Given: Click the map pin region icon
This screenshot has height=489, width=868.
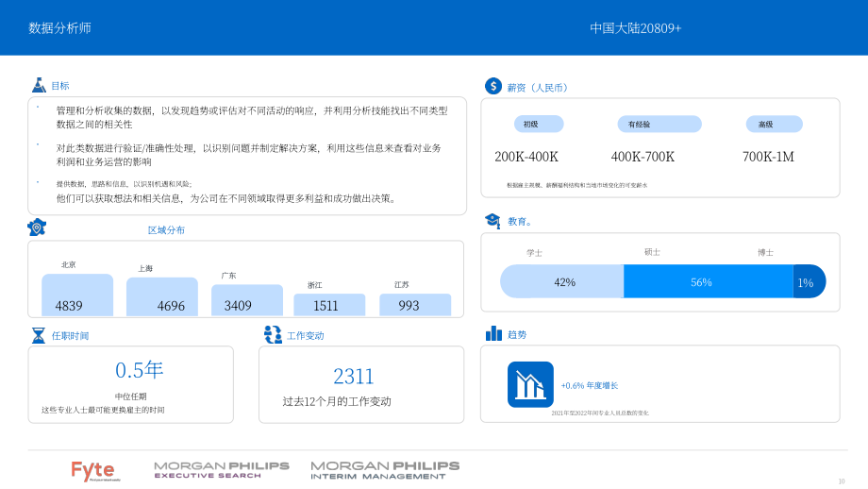Looking at the screenshot, I should pyautogui.click(x=37, y=228).
